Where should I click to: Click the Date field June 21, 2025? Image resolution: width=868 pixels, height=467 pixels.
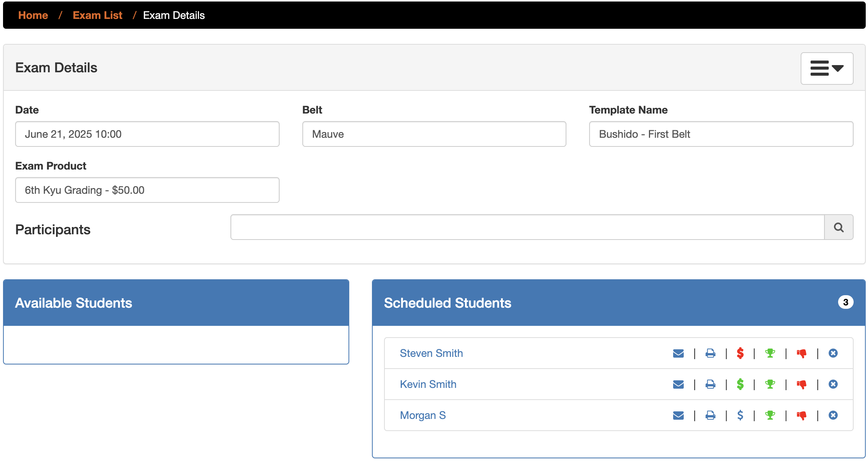click(x=147, y=134)
